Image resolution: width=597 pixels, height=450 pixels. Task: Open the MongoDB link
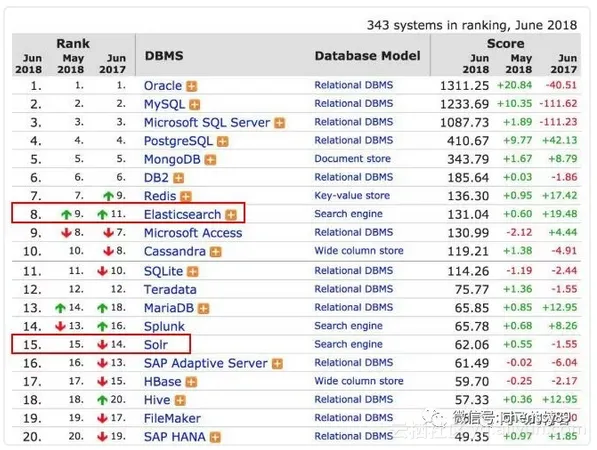click(172, 160)
